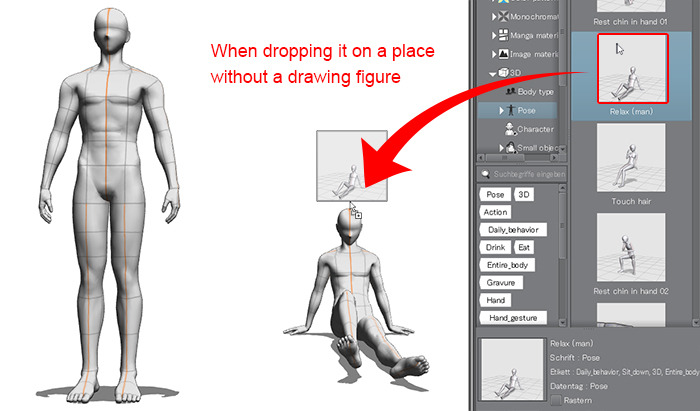Screen dimensions: 700x411
Task: Click the Character icon in tree
Action: pos(510,129)
